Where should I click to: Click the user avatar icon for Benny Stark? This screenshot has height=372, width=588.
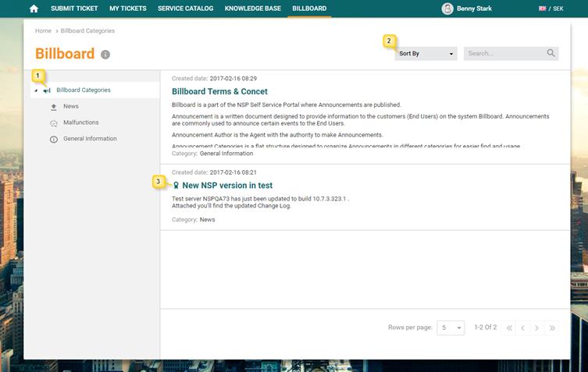(447, 9)
